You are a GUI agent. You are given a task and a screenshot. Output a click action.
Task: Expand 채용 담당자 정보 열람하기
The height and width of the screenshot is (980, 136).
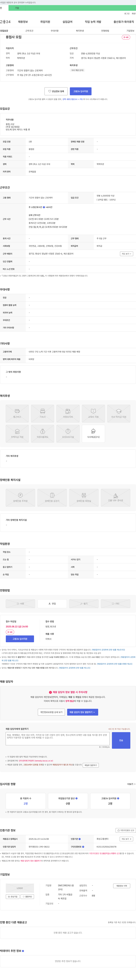[x=83, y=712]
